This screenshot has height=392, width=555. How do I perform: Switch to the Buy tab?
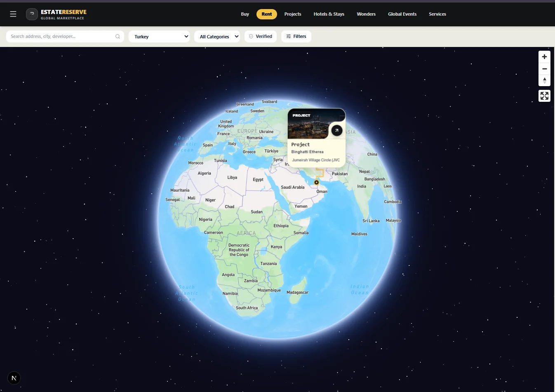tap(245, 14)
